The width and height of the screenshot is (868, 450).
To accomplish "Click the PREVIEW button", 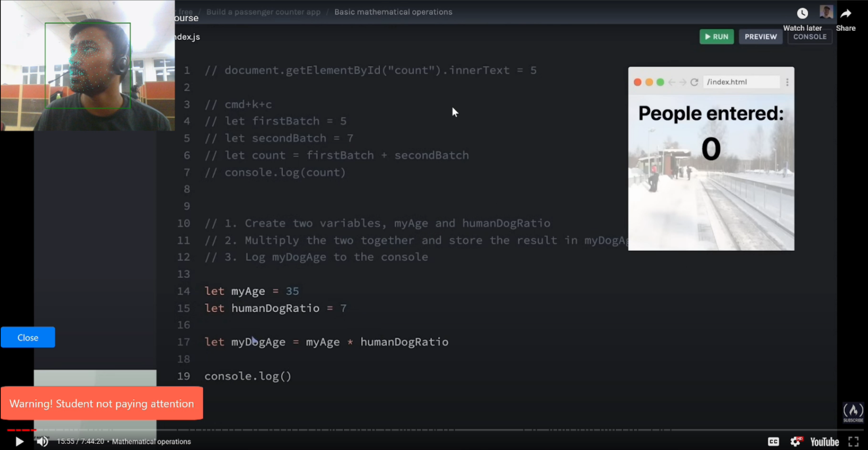I will [761, 37].
